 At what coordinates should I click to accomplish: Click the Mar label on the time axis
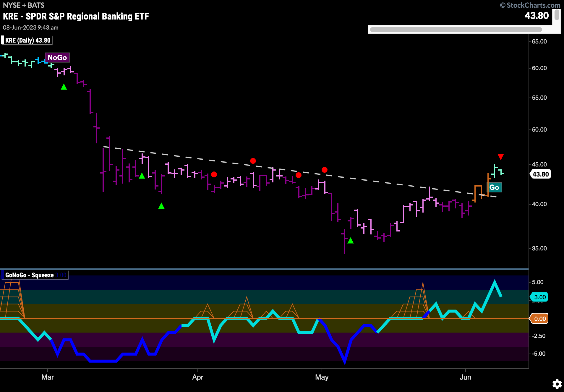[48, 377]
